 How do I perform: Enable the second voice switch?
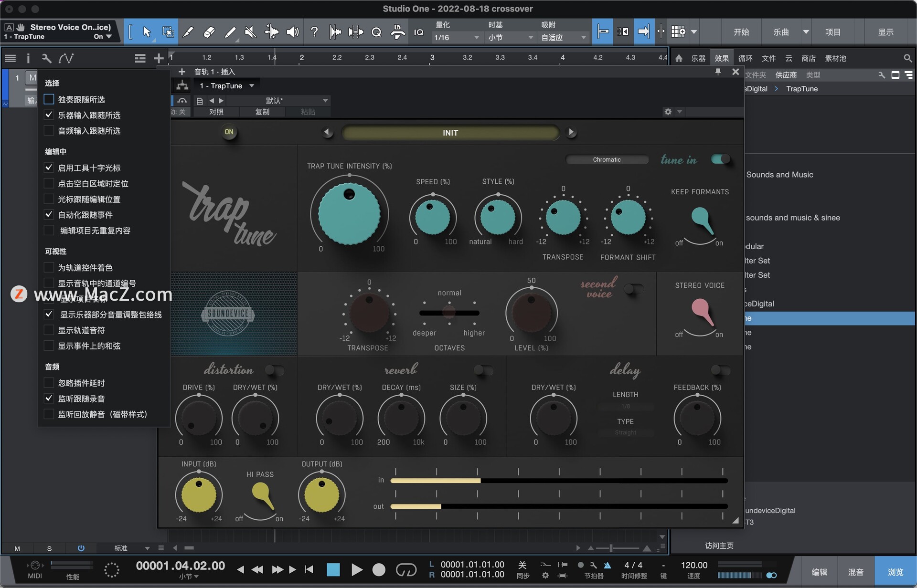(x=633, y=289)
